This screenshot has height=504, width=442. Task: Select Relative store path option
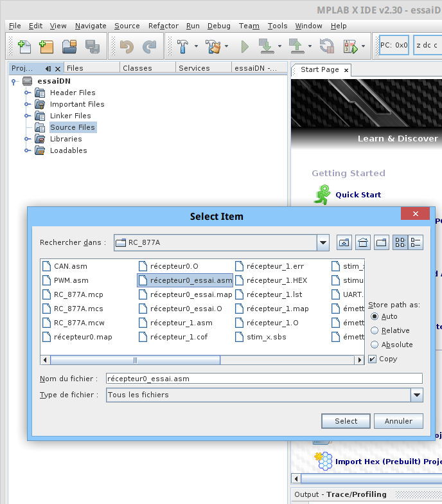point(374,330)
